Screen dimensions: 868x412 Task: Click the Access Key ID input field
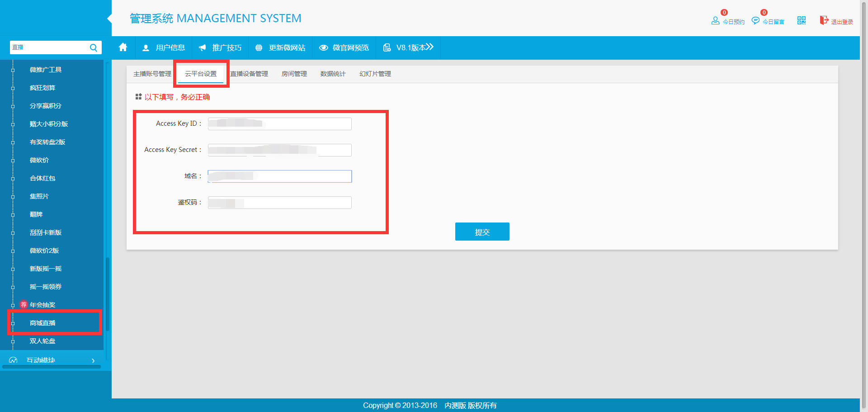coord(279,124)
